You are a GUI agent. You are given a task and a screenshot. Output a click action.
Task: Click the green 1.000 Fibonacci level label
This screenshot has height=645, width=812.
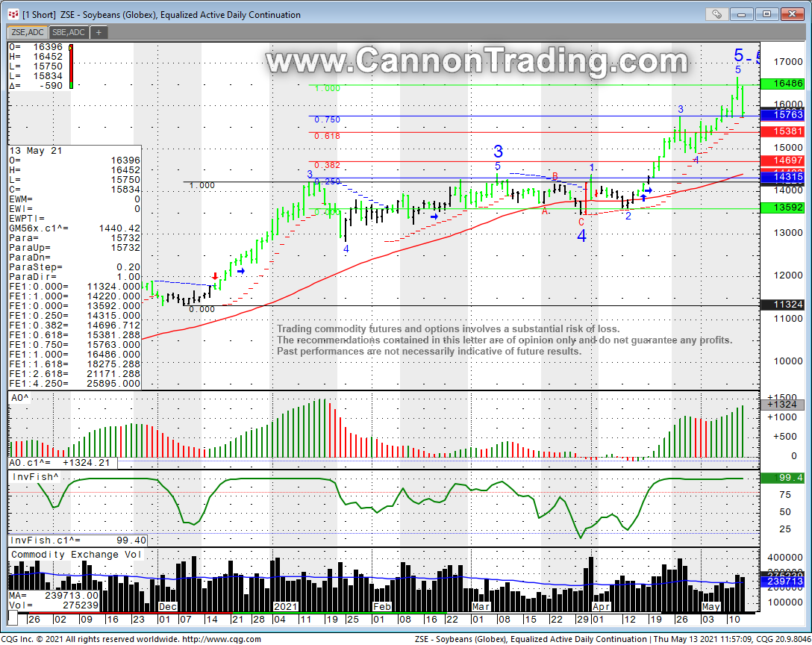tap(328, 89)
